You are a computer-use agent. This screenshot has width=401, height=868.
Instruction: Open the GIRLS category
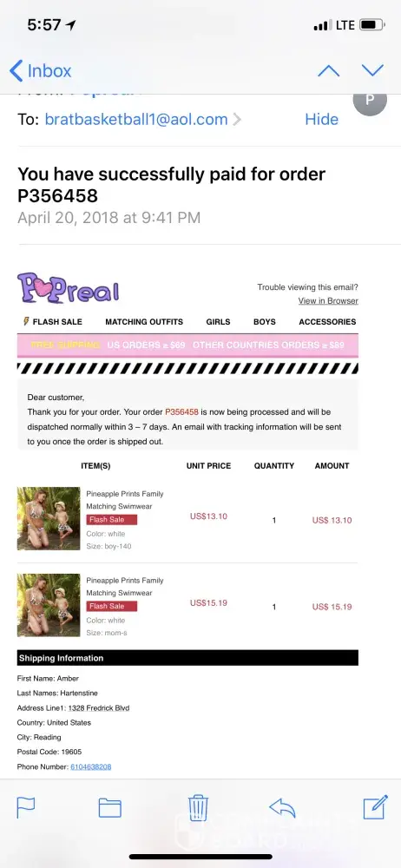point(218,322)
